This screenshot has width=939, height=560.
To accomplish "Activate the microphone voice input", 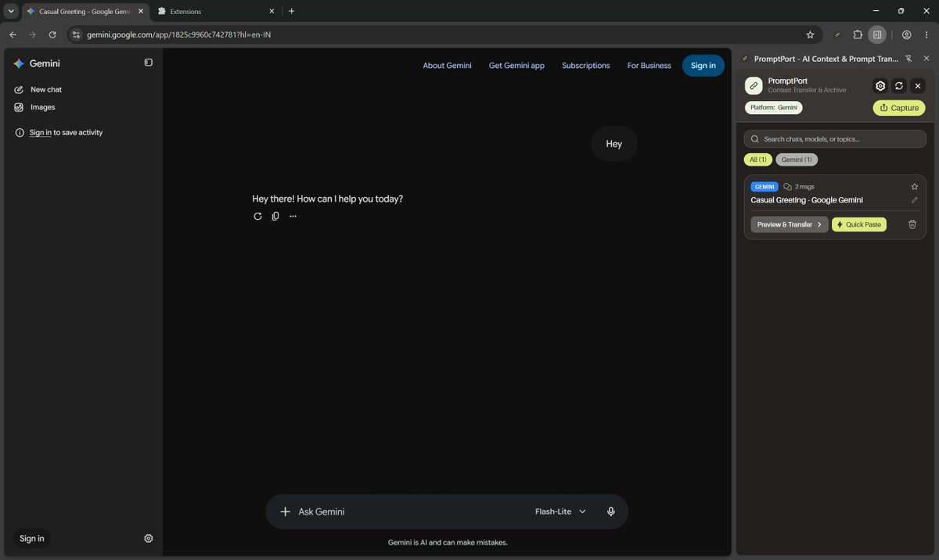I will 611,512.
